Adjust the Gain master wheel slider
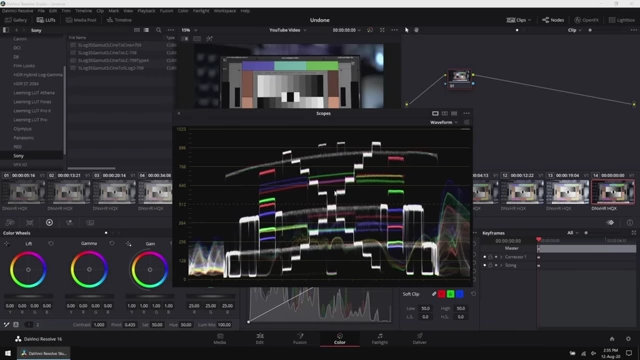Viewport: 640px width, 360px height. 150,296
